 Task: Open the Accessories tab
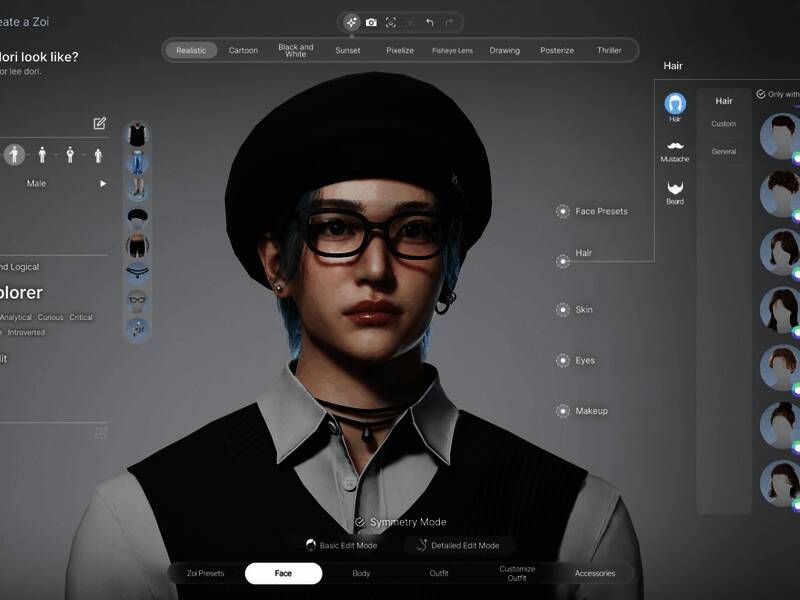(595, 573)
